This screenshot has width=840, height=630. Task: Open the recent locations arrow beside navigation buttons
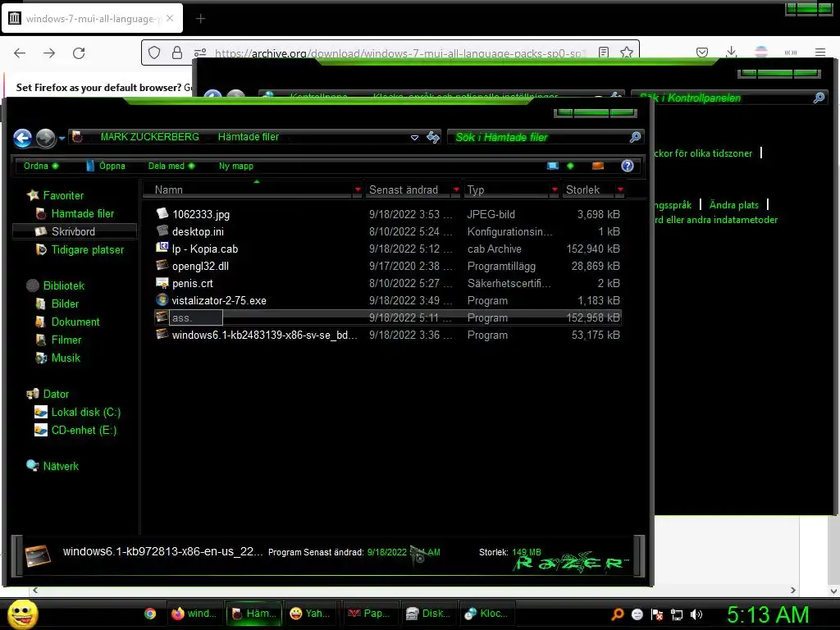(x=62, y=138)
